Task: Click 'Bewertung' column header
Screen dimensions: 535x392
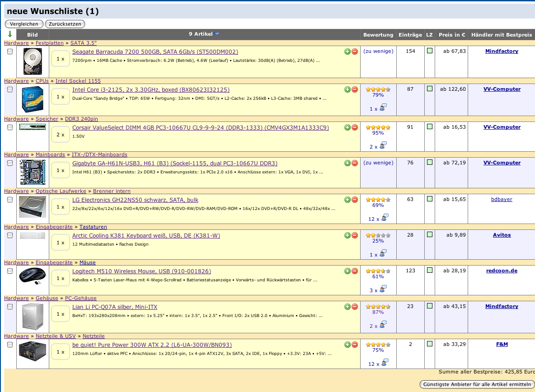Action: pos(378,35)
